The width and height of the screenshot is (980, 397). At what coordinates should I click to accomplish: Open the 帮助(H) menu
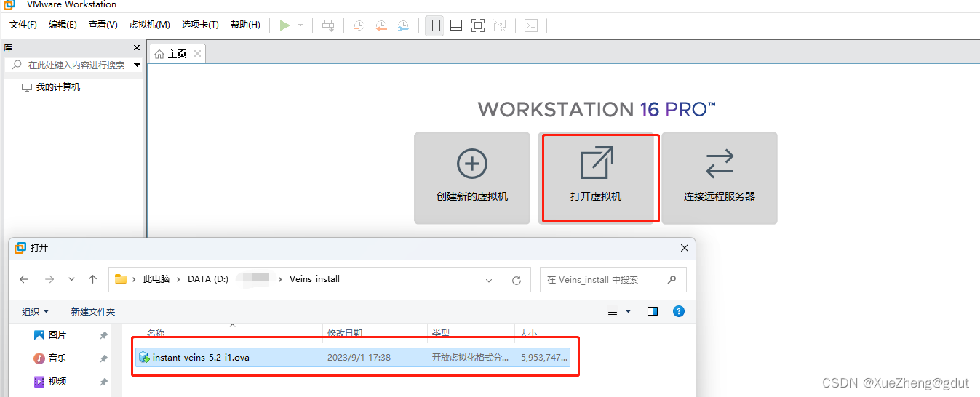[245, 25]
